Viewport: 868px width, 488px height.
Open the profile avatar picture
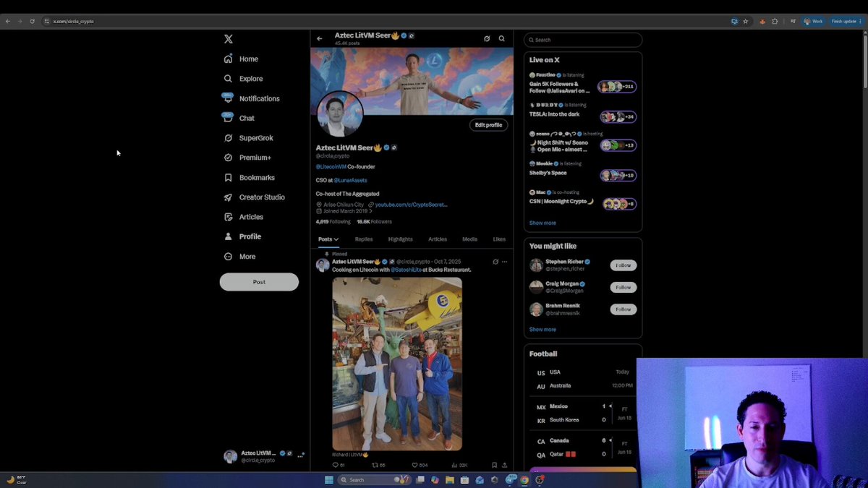[339, 114]
